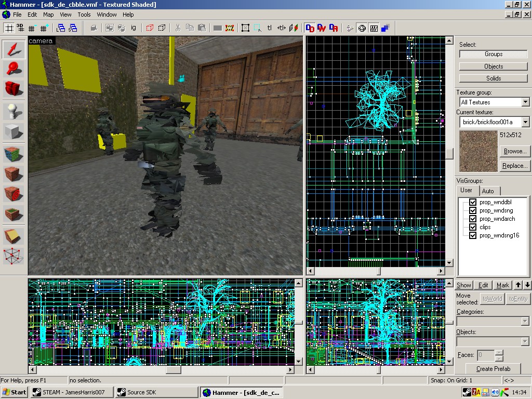Toggle the auto-selection dashed cursor icon
Screen dimensions: 532x399
tap(258, 28)
